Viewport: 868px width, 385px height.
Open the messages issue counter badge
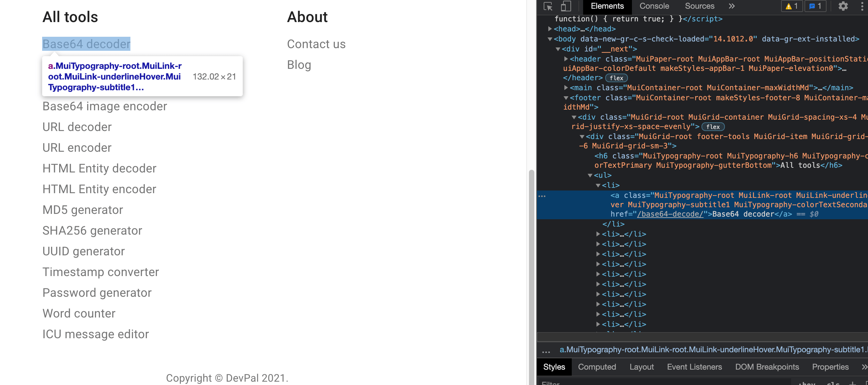816,6
